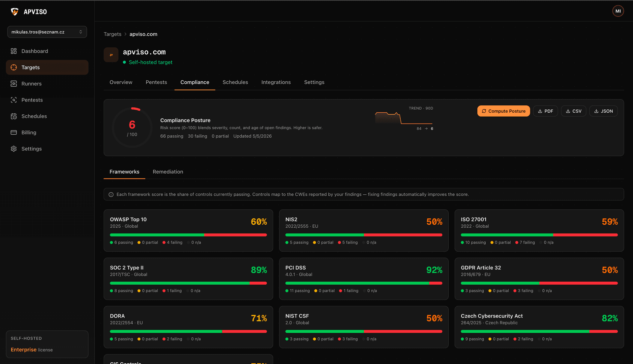
Task: Open the Integrations tab
Action: coord(276,82)
